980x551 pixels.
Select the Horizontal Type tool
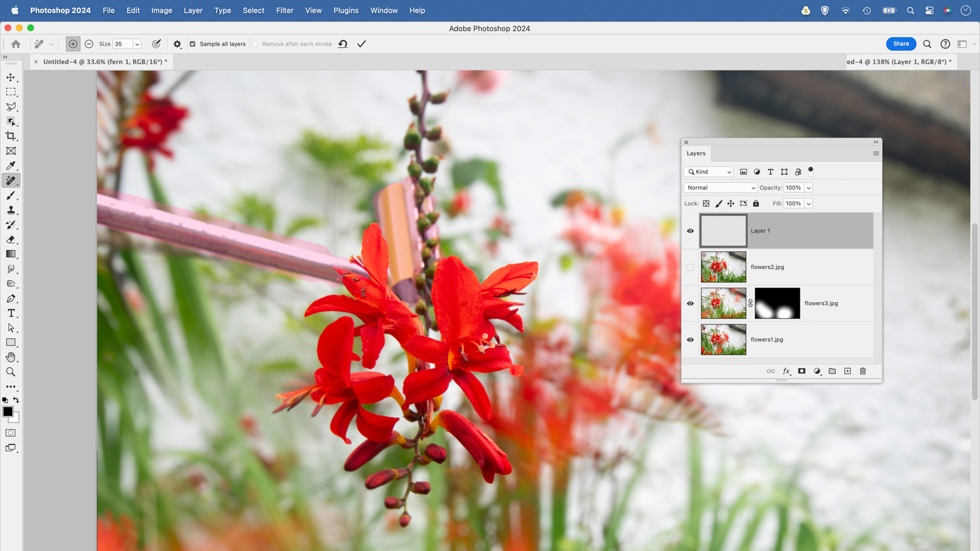[11, 313]
